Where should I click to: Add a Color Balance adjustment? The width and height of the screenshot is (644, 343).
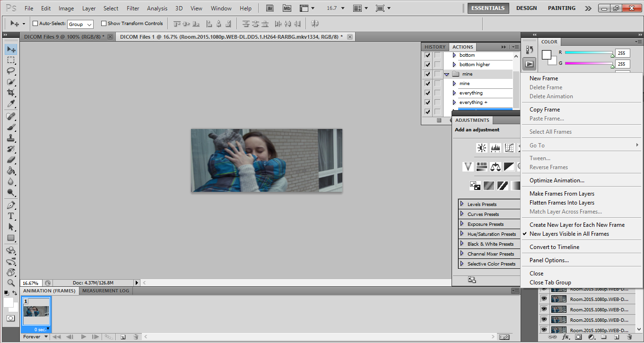tap(495, 166)
